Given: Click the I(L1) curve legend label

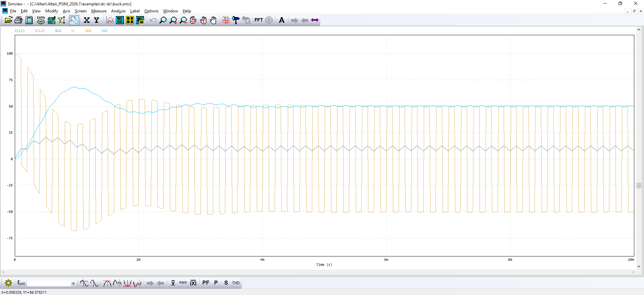Looking at the screenshot, I should 20,31.
